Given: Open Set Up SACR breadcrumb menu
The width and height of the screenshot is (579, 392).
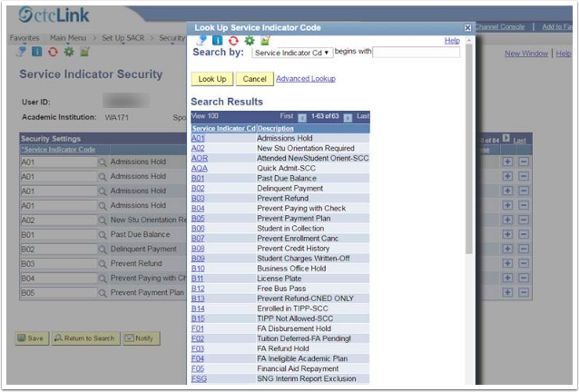Looking at the screenshot, I should [123, 38].
